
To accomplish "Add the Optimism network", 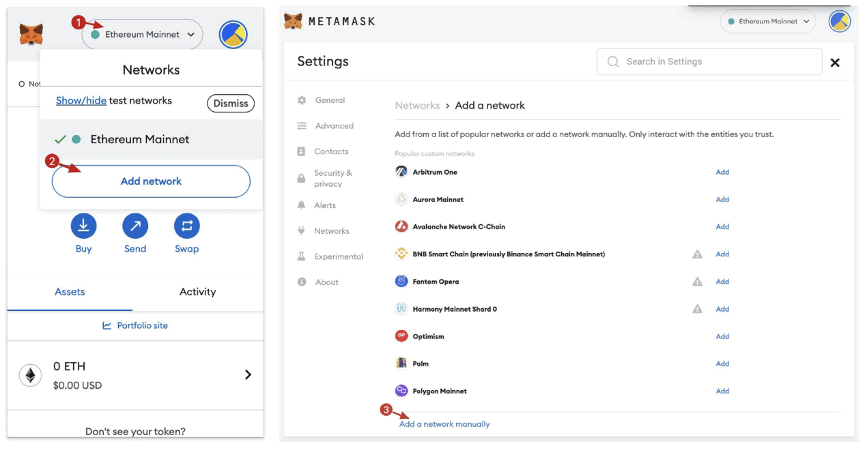I will [x=722, y=336].
